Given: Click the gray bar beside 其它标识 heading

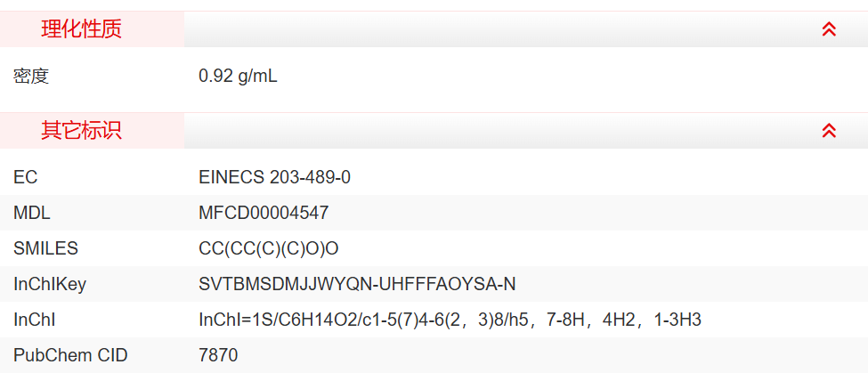Looking at the screenshot, I should coord(499,131).
